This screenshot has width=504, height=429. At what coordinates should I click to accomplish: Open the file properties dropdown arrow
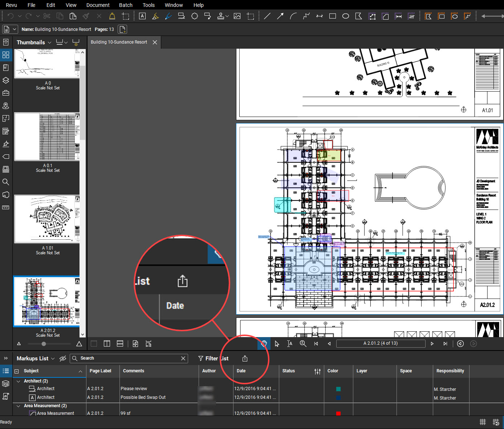[x=15, y=29]
